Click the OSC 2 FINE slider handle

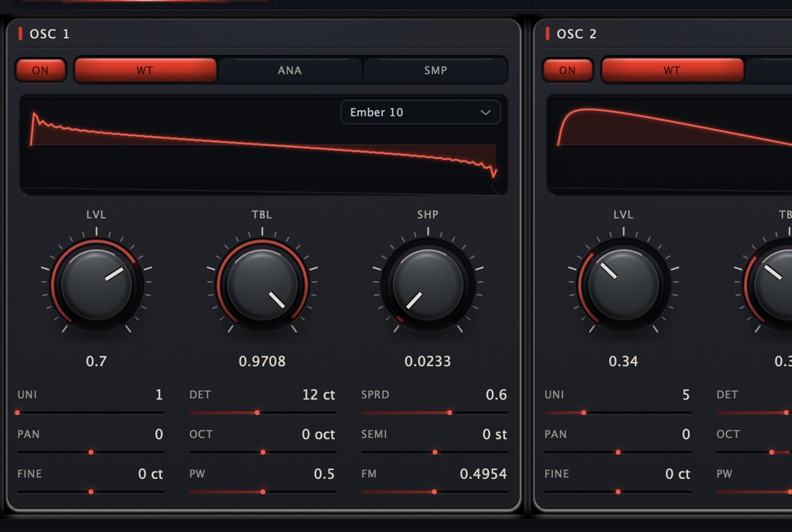point(618,492)
